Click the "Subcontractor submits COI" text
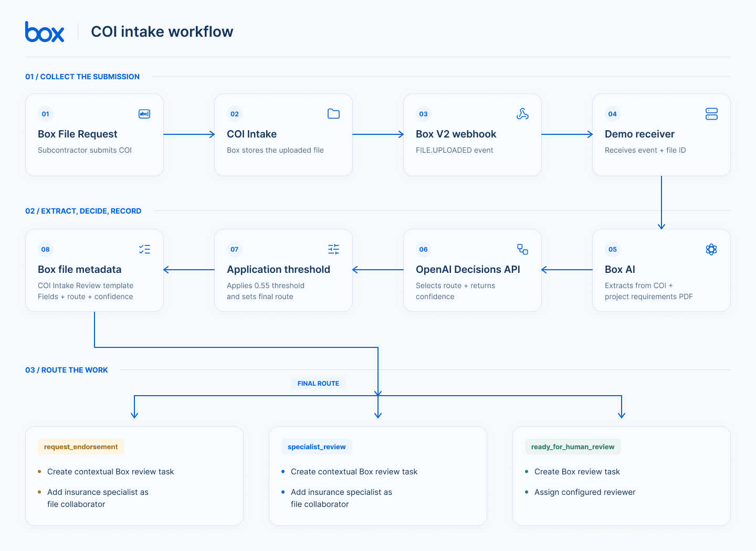756x551 pixels. pyautogui.click(x=85, y=150)
